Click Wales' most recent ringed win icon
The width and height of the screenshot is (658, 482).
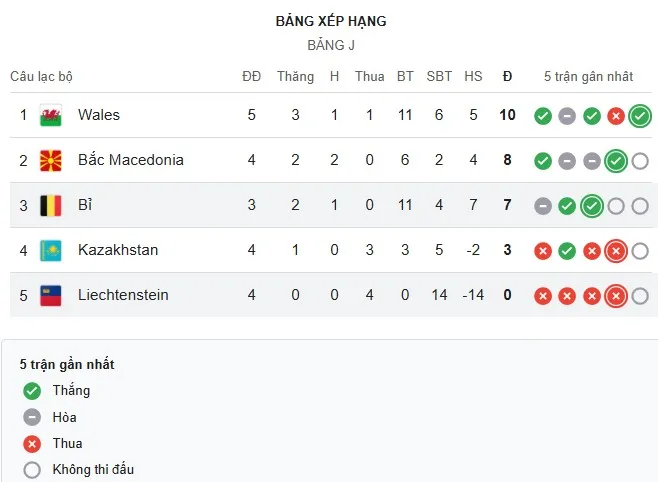[640, 116]
